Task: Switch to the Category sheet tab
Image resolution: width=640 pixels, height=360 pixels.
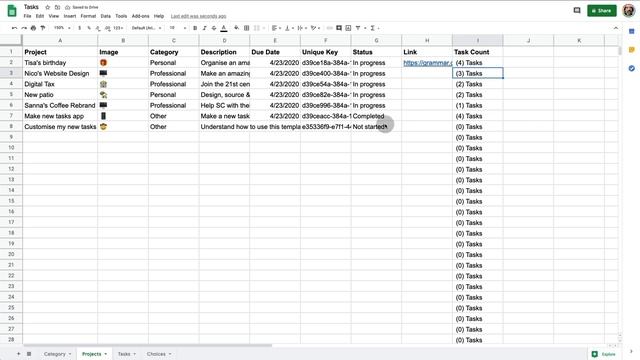Action: [x=55, y=354]
